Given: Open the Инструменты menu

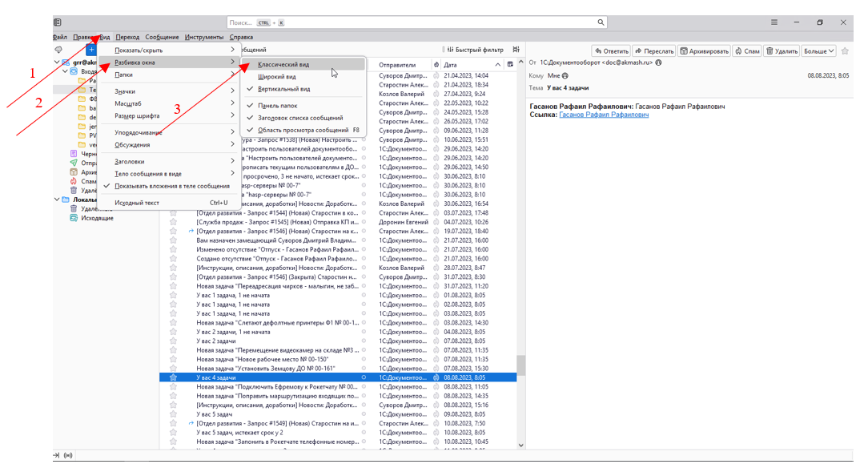Looking at the screenshot, I should (203, 37).
